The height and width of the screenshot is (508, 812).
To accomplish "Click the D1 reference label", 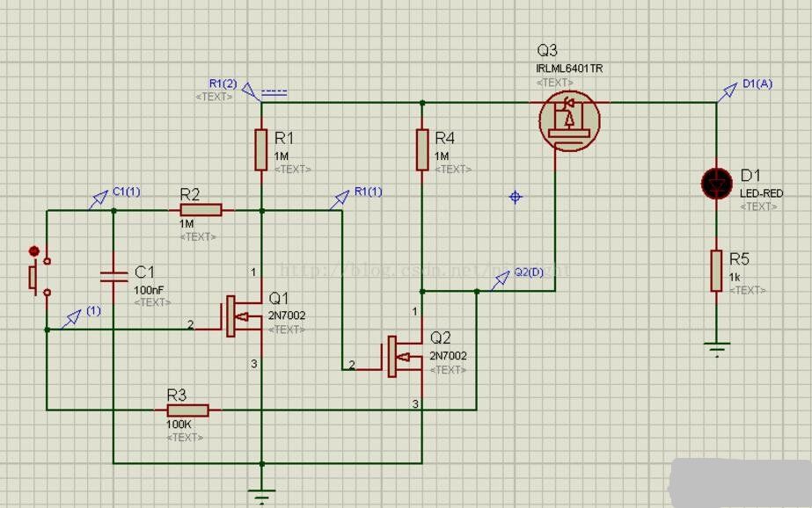I will point(750,176).
